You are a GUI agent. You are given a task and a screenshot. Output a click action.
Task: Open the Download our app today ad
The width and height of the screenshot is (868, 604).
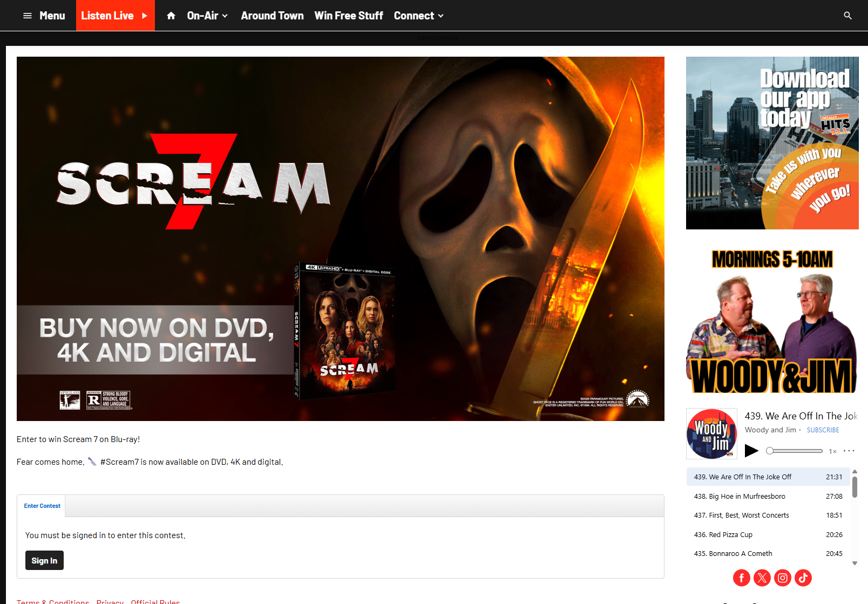pos(772,143)
